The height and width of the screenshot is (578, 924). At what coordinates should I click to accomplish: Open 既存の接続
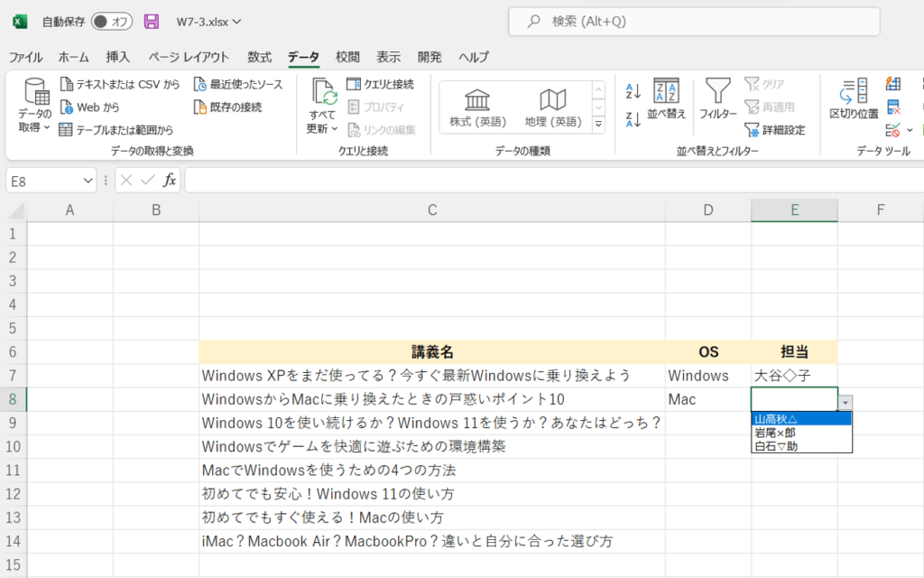click(x=227, y=107)
